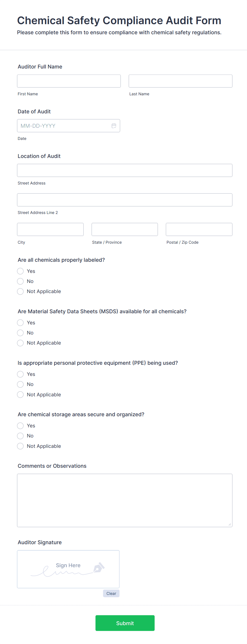The width and height of the screenshot is (247, 644).
Task: Clear the auditor signature
Action: pyautogui.click(x=111, y=593)
